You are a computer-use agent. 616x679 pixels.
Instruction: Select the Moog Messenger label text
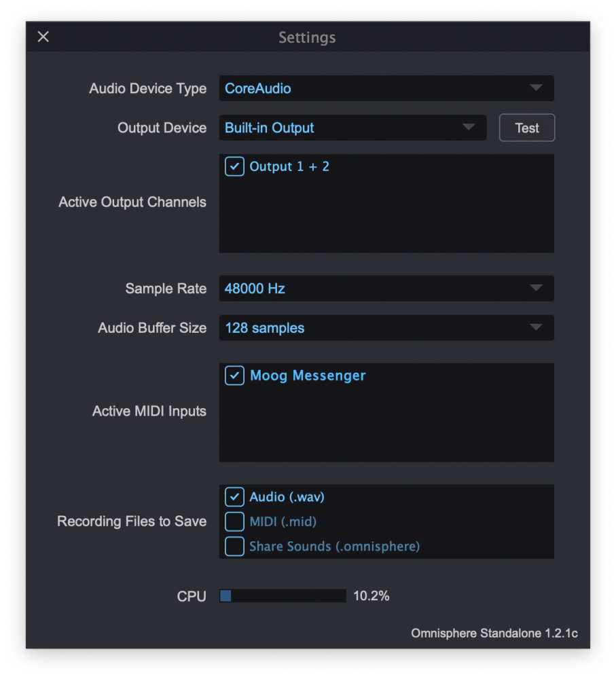pyautogui.click(x=308, y=375)
